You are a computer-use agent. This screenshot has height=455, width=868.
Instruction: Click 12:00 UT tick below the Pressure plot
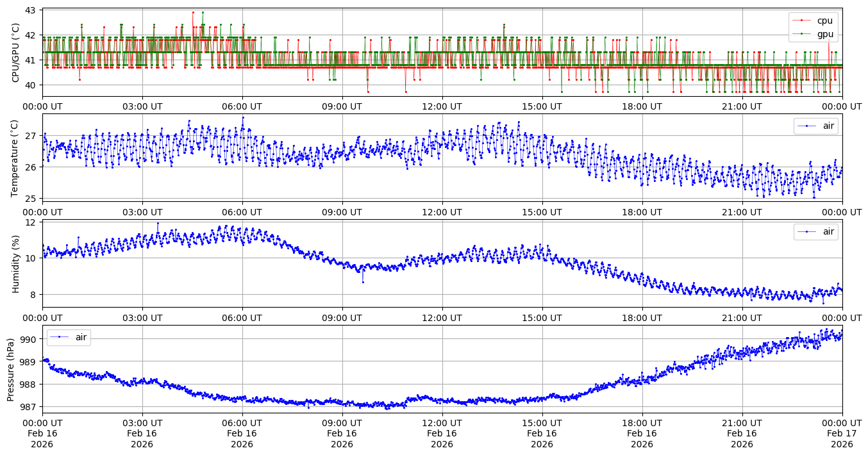click(442, 423)
